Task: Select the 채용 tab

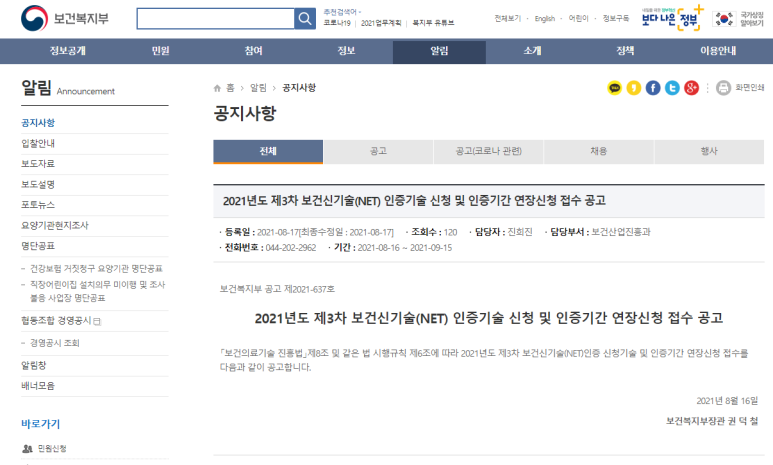Action: (x=598, y=151)
